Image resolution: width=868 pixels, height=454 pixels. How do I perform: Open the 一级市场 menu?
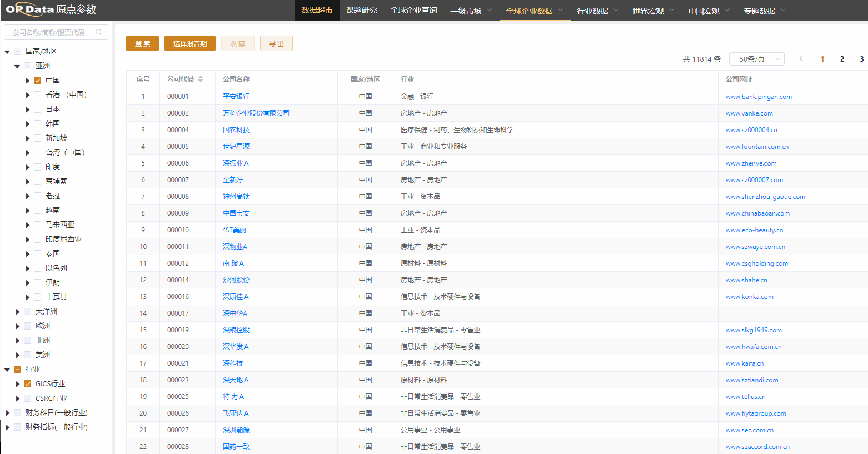point(471,11)
